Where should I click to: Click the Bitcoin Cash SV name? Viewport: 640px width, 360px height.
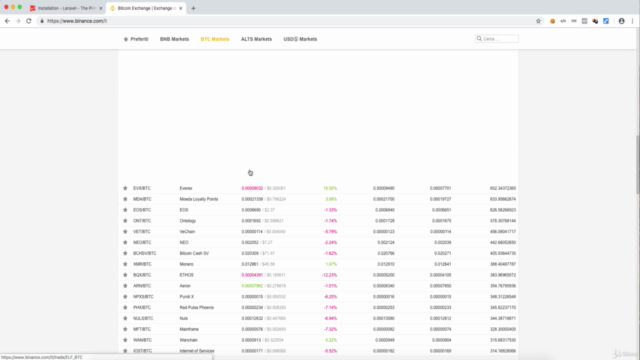click(x=194, y=253)
